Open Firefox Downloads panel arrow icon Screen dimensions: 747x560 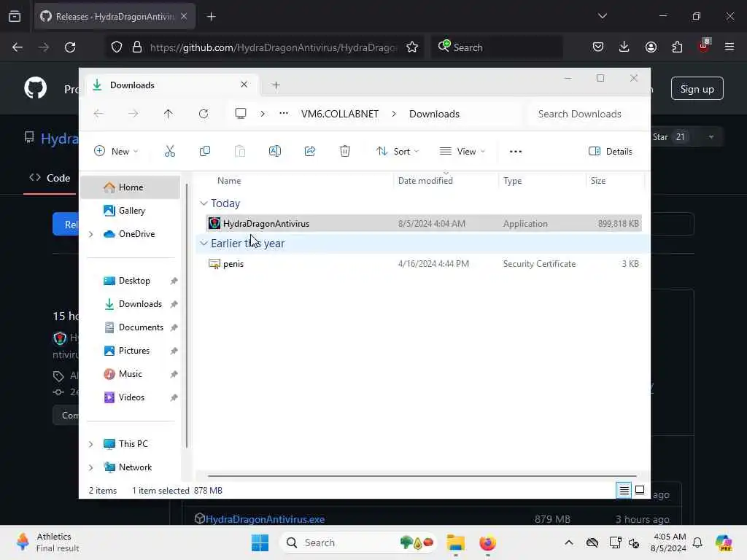point(624,47)
